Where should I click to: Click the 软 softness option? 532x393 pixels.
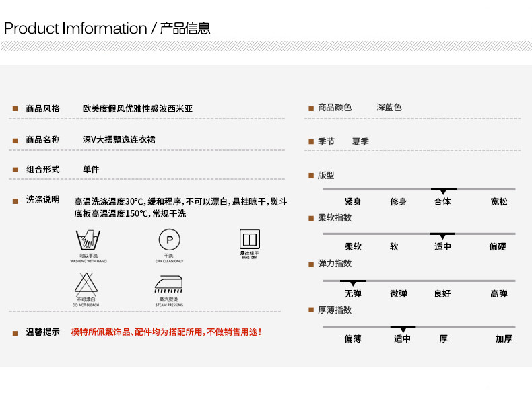394,246
